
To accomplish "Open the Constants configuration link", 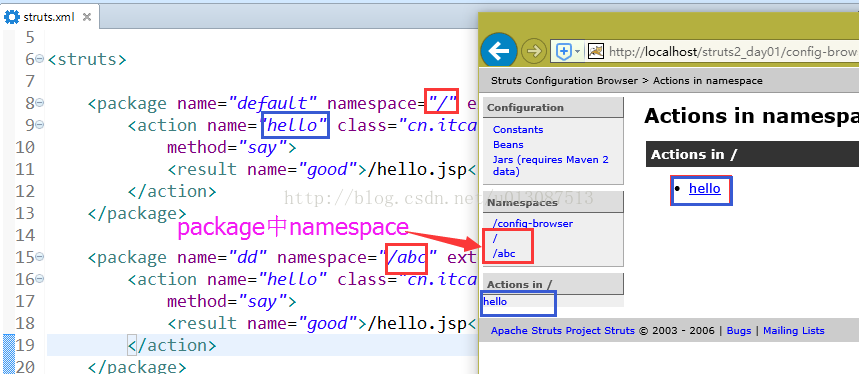I will tap(518, 130).
